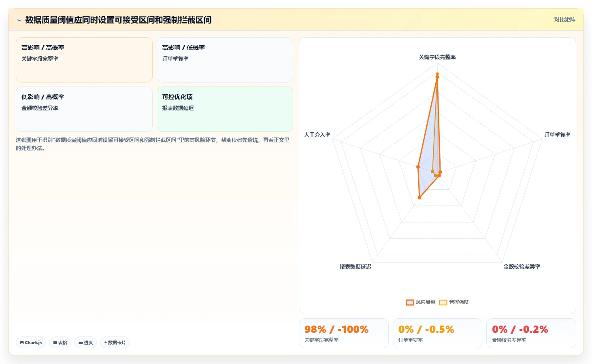Click the 数据卡片 tag chip

click(115, 343)
